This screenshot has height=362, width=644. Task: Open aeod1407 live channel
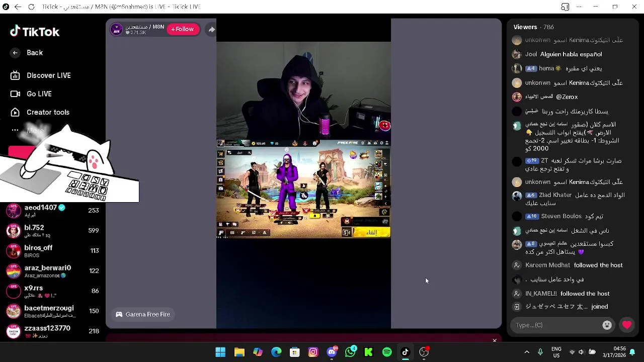53,210
